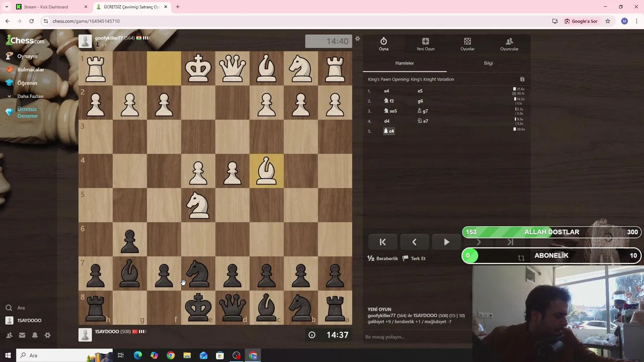The height and width of the screenshot is (362, 644).
Task: Open the browser menu three dots
Action: [636, 21]
